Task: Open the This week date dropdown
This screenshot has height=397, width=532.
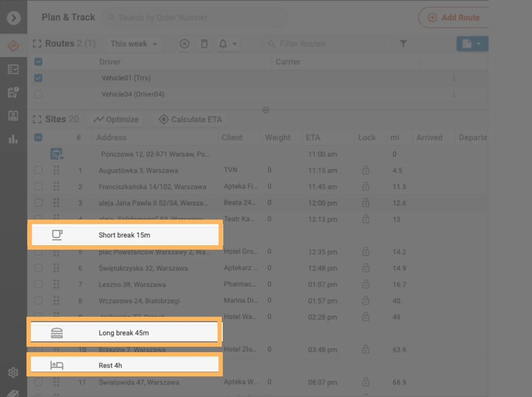Action: (134, 44)
